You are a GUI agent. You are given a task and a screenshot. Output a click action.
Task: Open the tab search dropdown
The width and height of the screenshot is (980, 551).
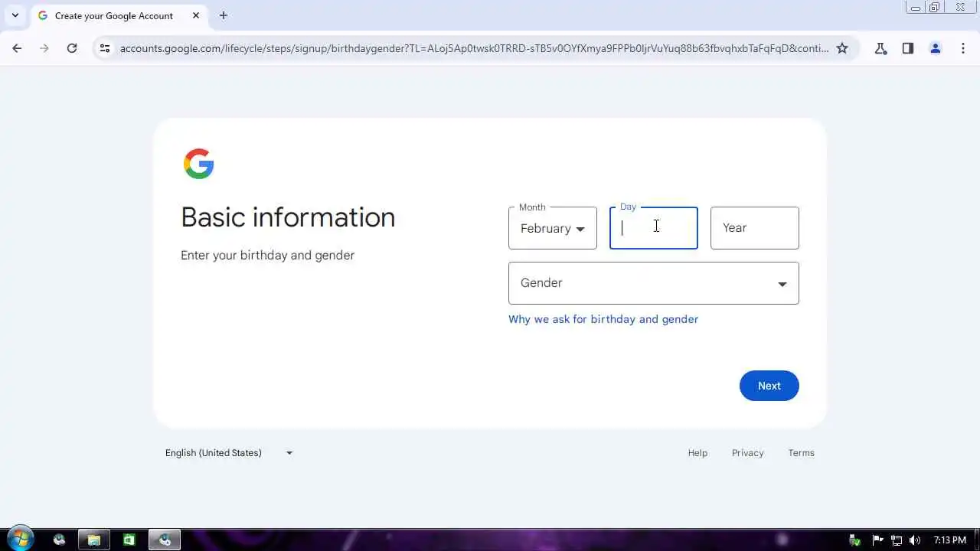15,15
